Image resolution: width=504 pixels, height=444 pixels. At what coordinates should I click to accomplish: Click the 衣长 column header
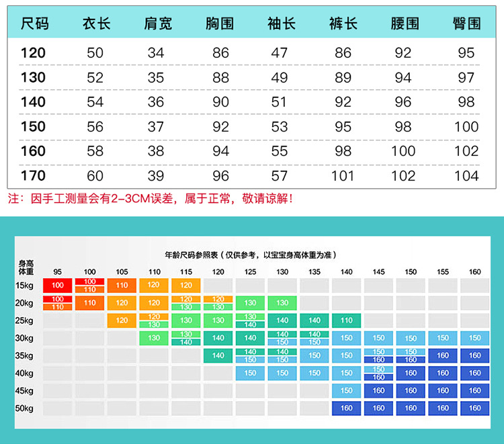[96, 24]
